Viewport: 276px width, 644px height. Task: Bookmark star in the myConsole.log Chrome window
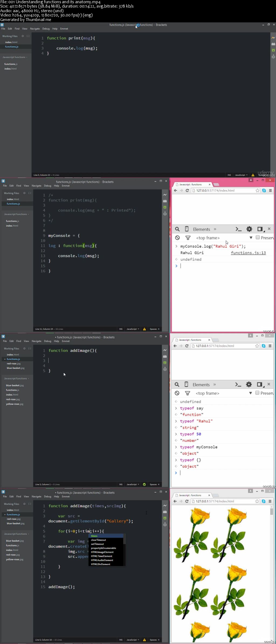coord(257,190)
